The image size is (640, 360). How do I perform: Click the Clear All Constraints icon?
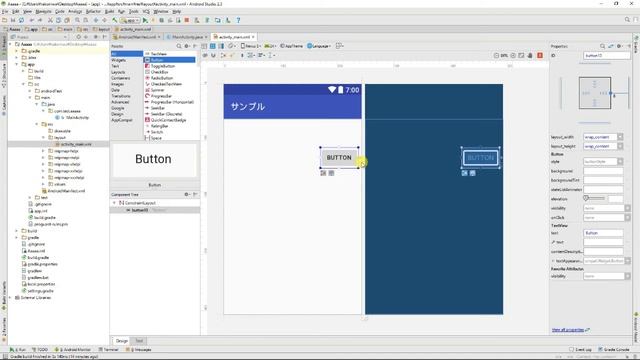click(223, 55)
